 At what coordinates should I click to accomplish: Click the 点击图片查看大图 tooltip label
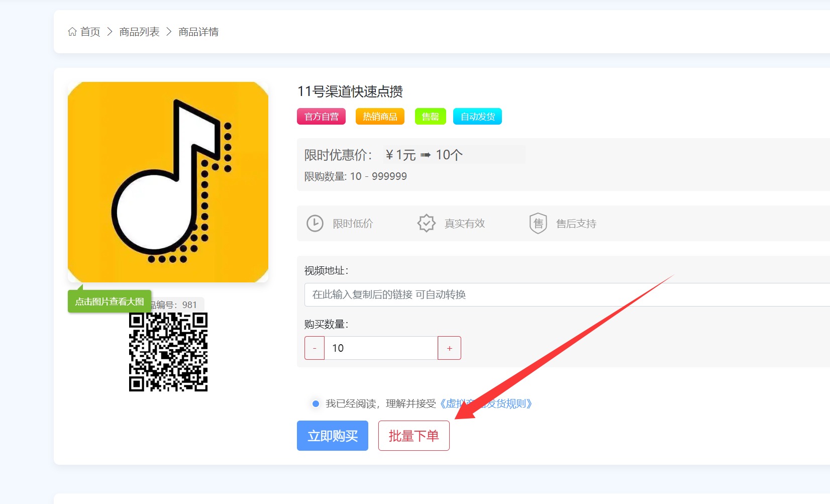(x=110, y=301)
